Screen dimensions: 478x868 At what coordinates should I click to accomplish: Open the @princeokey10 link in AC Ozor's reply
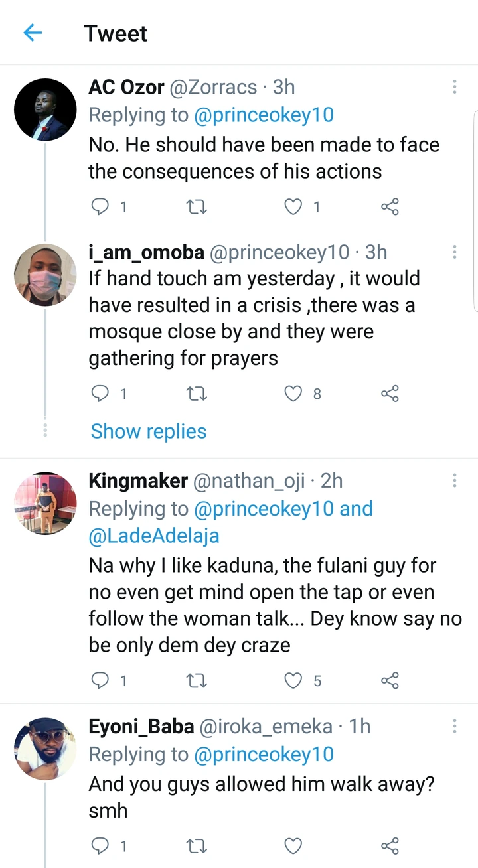click(x=264, y=115)
